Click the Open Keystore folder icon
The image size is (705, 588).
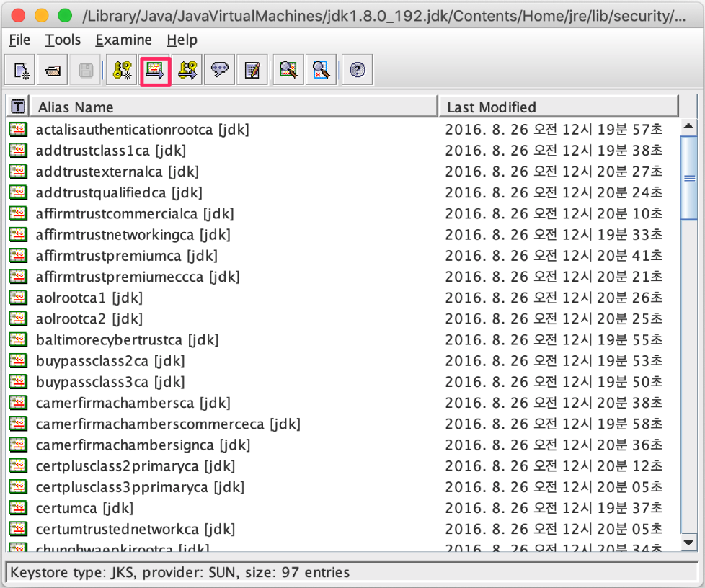[54, 70]
